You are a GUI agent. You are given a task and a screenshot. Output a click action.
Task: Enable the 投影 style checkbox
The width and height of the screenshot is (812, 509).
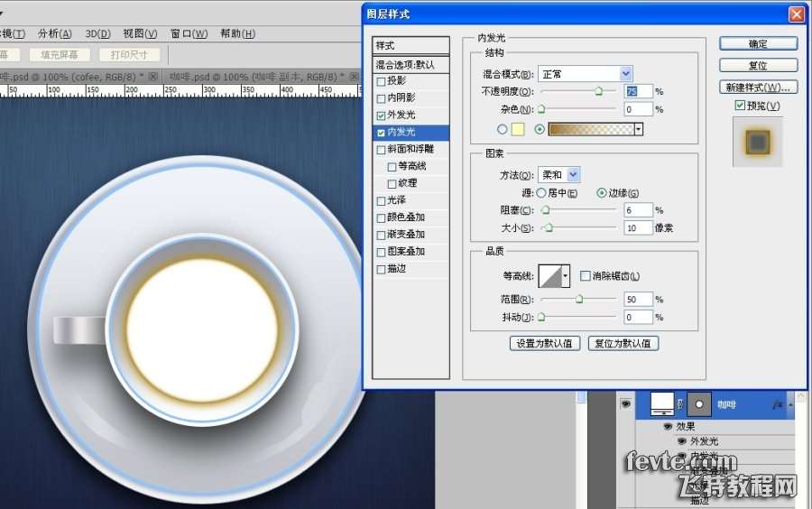coord(381,81)
